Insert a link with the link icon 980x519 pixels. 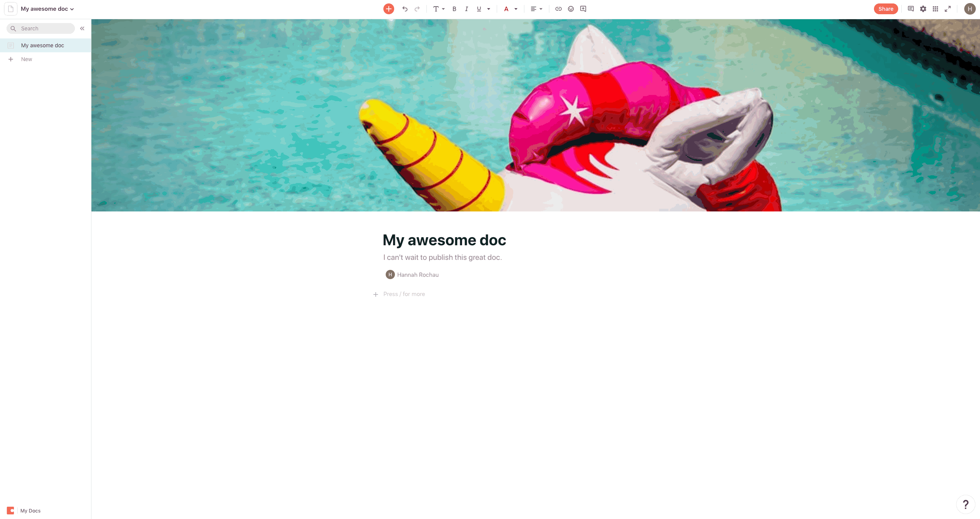[558, 9]
